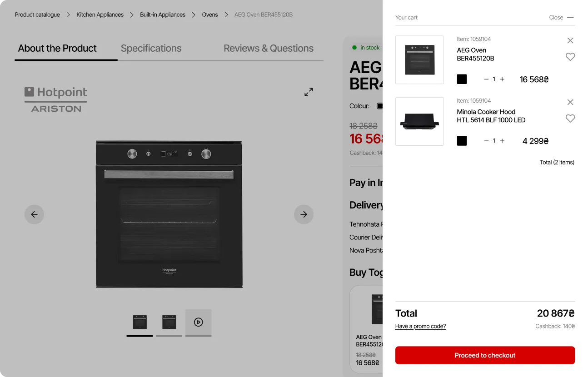Increase AEG Oven quantity with plus control
588x377 pixels.
[502, 79]
